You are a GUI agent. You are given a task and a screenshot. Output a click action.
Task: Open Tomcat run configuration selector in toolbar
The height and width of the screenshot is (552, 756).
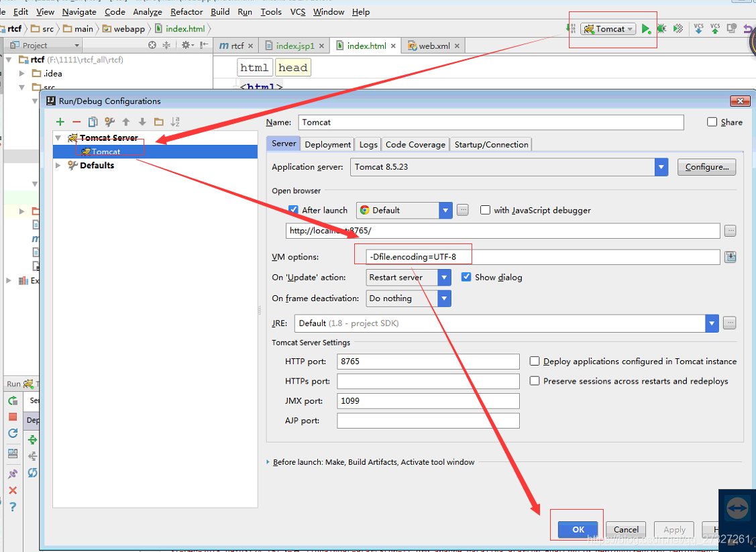tap(608, 29)
